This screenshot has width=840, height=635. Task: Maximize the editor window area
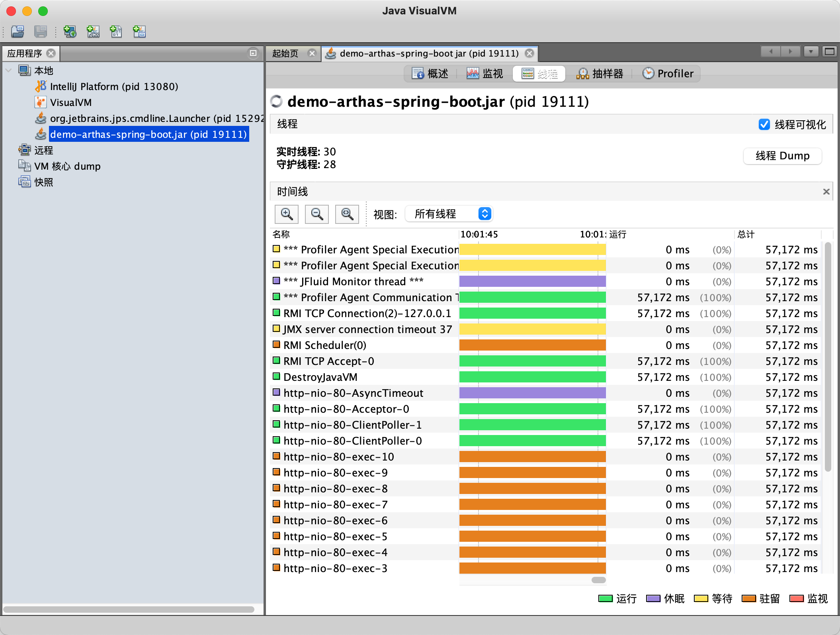tap(830, 51)
